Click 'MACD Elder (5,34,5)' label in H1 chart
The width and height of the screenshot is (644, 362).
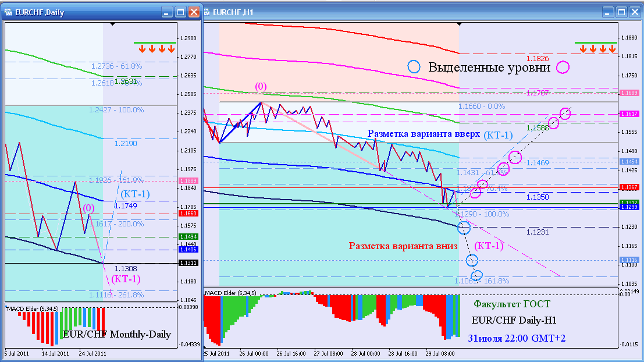coord(231,293)
